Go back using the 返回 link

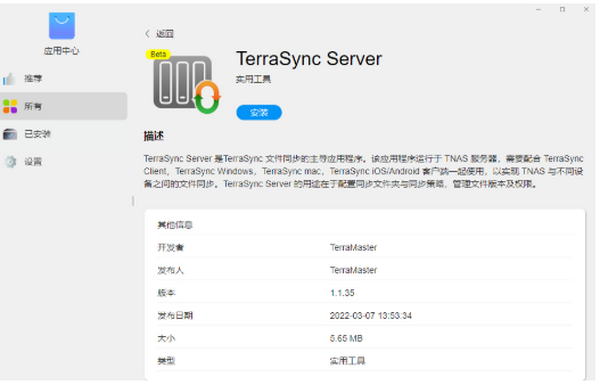click(x=165, y=34)
